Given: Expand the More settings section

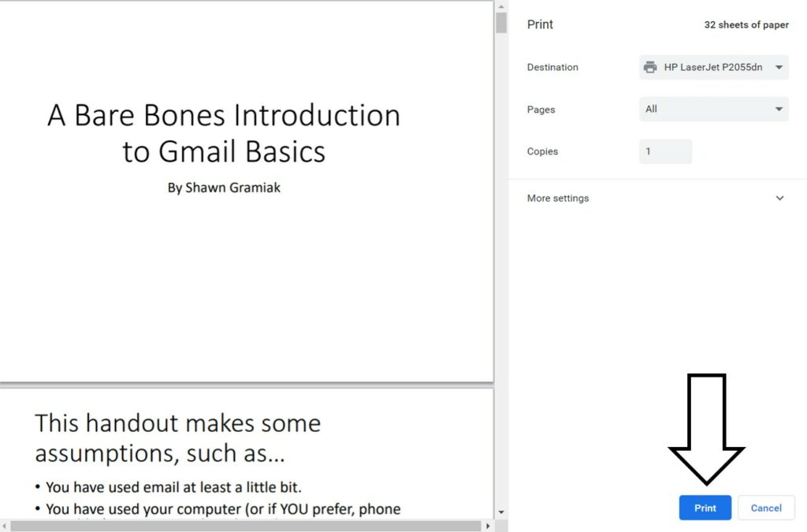Looking at the screenshot, I should pyautogui.click(x=656, y=198).
